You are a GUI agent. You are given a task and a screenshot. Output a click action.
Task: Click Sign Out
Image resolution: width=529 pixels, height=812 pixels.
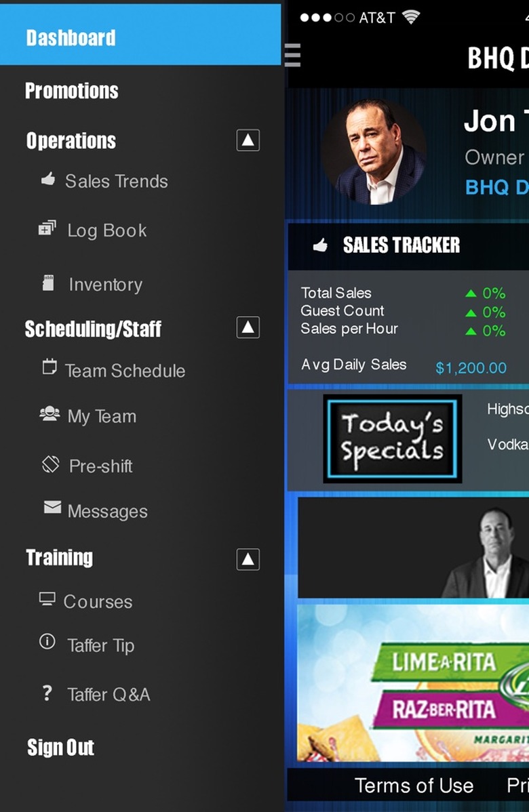coord(60,747)
